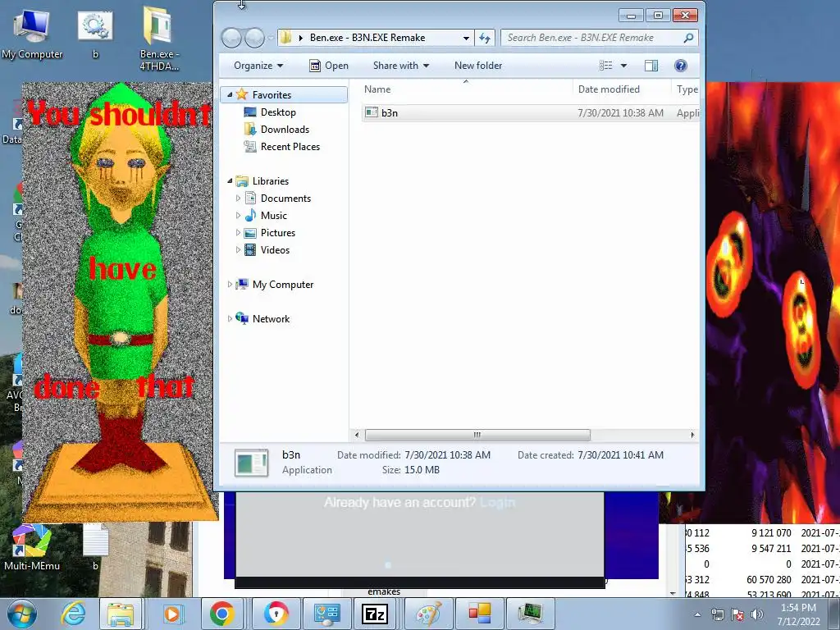
Task: Open the Windows Start orb
Action: (22, 614)
